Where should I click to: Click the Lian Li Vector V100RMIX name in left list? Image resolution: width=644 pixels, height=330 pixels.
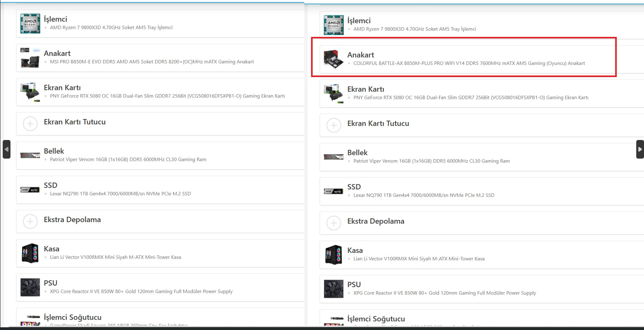coord(115,257)
